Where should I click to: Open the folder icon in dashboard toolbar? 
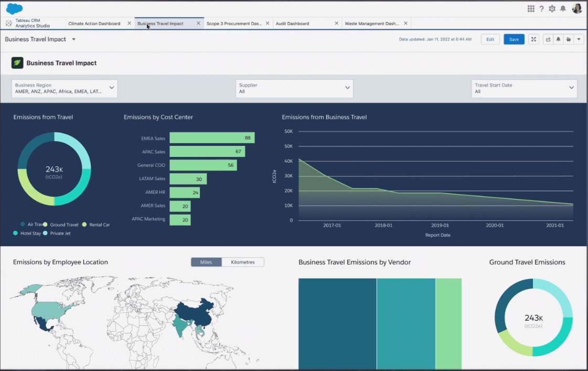coord(569,39)
